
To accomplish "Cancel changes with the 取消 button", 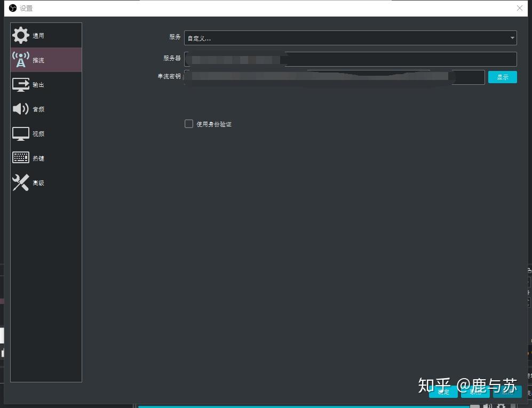I will (x=475, y=391).
